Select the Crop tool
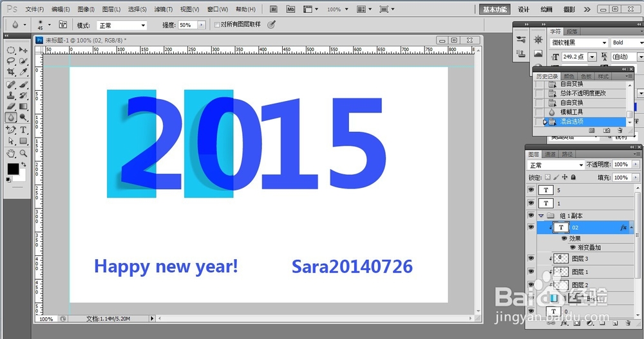 (x=11, y=72)
